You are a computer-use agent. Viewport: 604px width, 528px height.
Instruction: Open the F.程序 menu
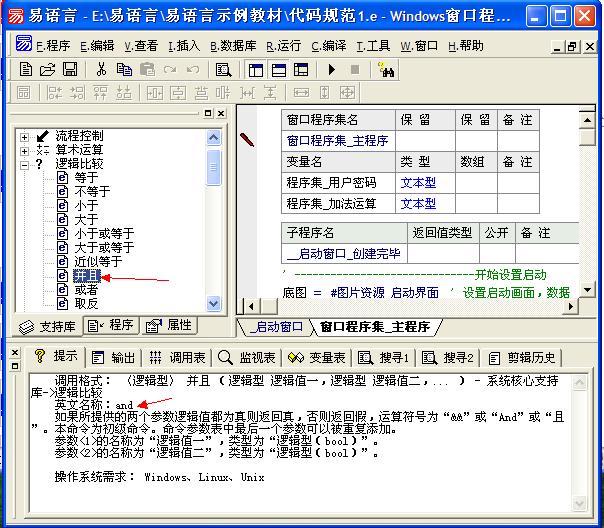(53, 46)
